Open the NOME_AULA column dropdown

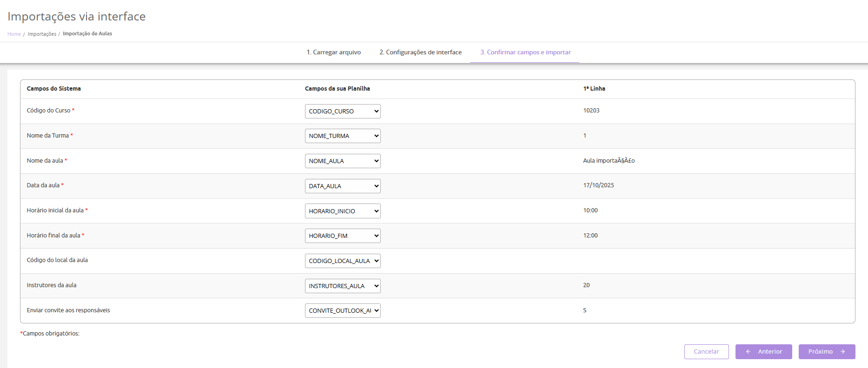(x=343, y=161)
